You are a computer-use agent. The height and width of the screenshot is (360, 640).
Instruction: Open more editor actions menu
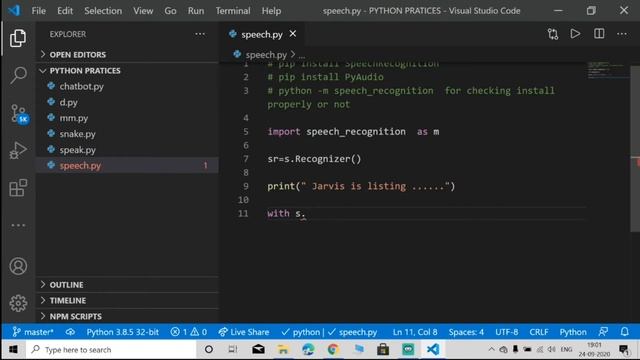(x=622, y=34)
